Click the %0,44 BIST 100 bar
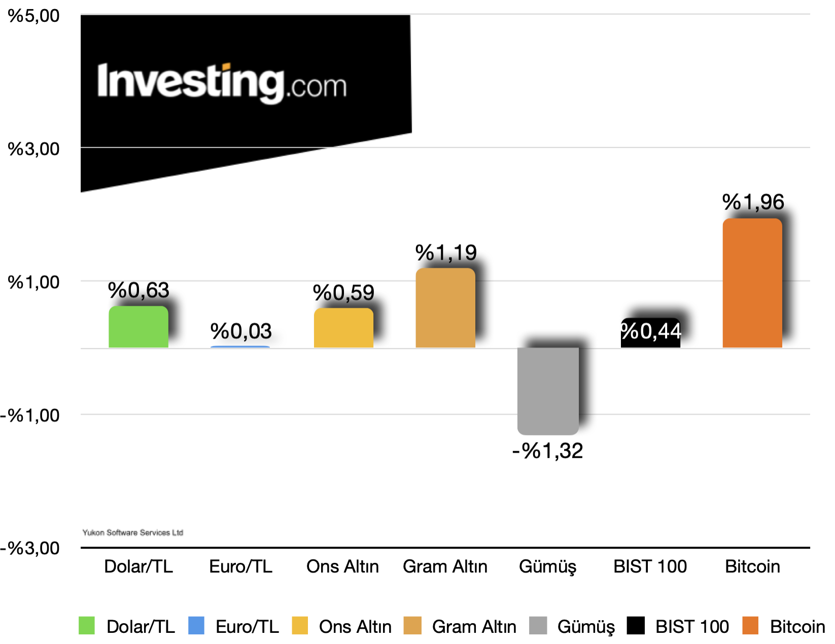835x644 pixels. (650, 333)
